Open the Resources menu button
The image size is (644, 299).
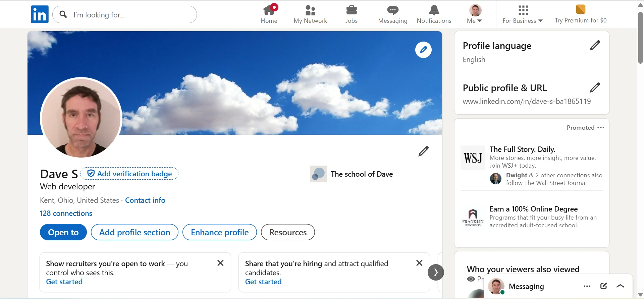[288, 232]
